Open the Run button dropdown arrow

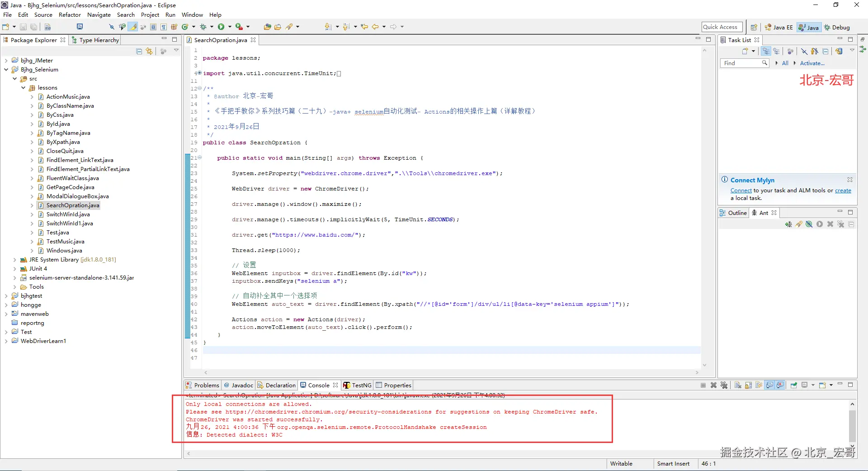pos(230,27)
